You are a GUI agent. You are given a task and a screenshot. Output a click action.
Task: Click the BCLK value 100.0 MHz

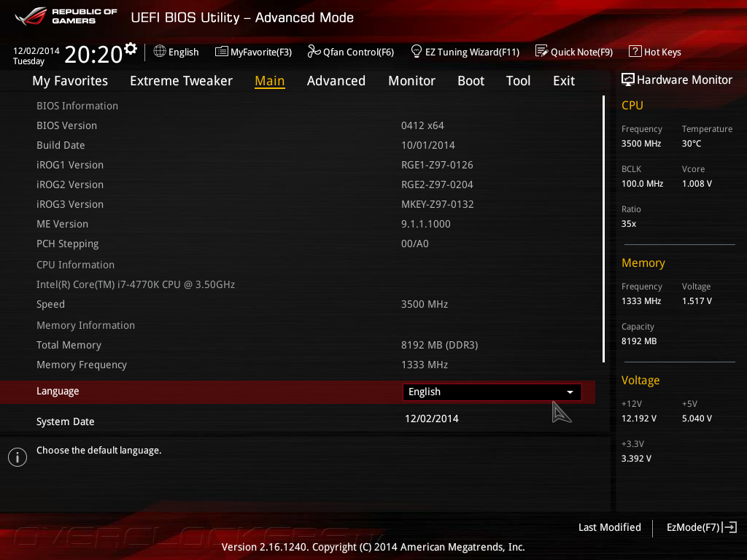click(x=642, y=183)
